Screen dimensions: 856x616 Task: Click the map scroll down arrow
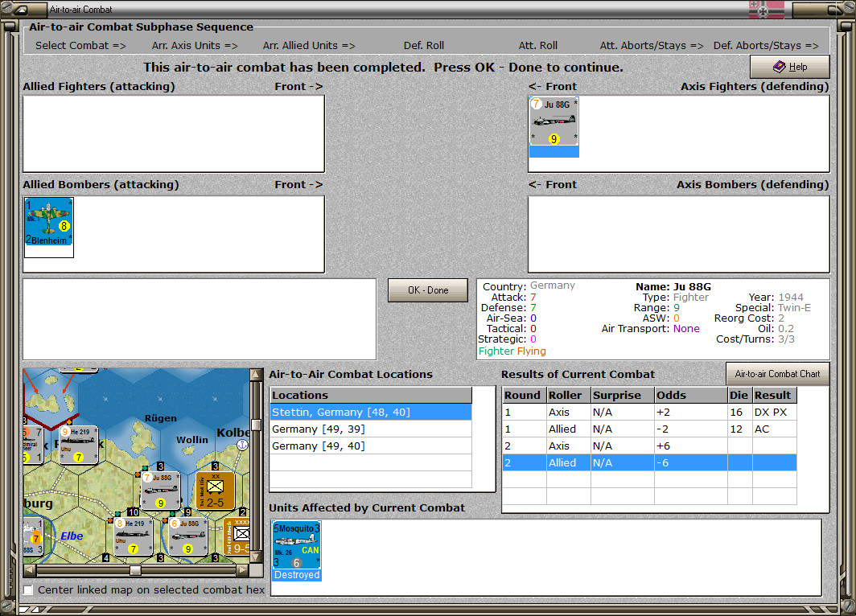pyautogui.click(x=255, y=557)
